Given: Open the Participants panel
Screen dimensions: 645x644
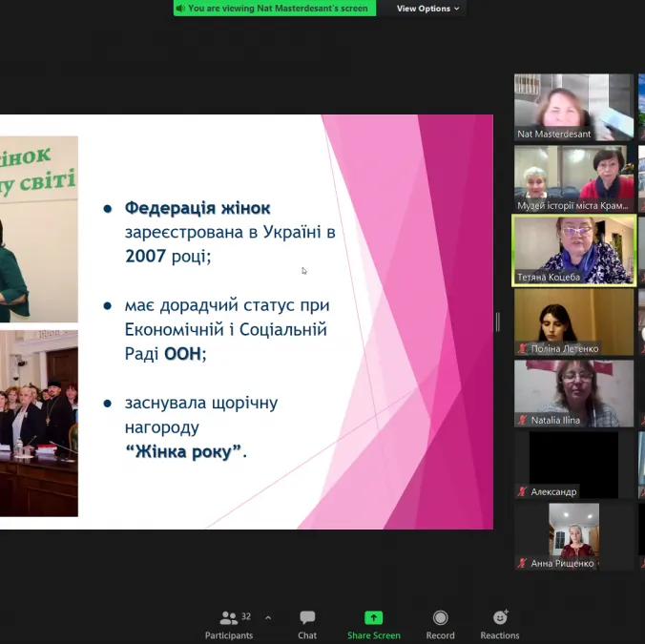Looking at the screenshot, I should [x=229, y=625].
